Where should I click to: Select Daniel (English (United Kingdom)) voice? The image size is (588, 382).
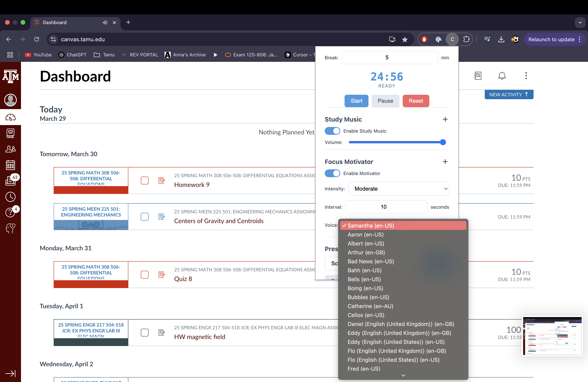coord(401,324)
